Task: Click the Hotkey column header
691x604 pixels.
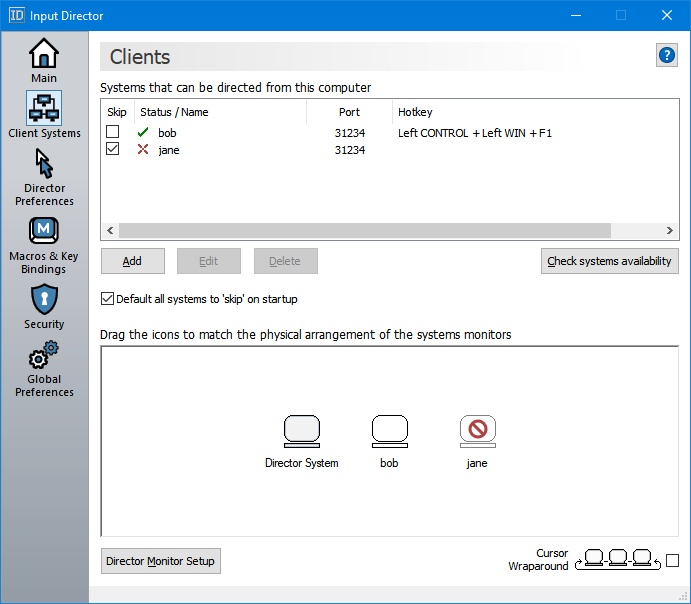Action: pyautogui.click(x=415, y=112)
